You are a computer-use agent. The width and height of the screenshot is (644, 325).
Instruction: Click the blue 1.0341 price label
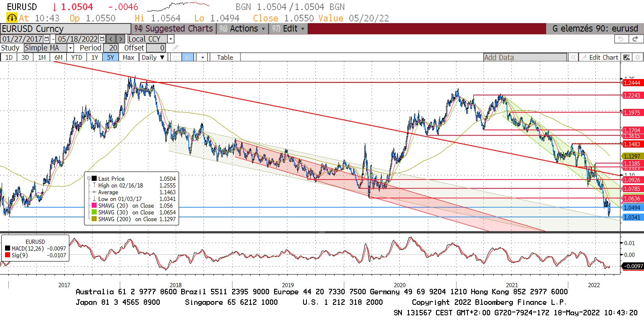[632, 217]
